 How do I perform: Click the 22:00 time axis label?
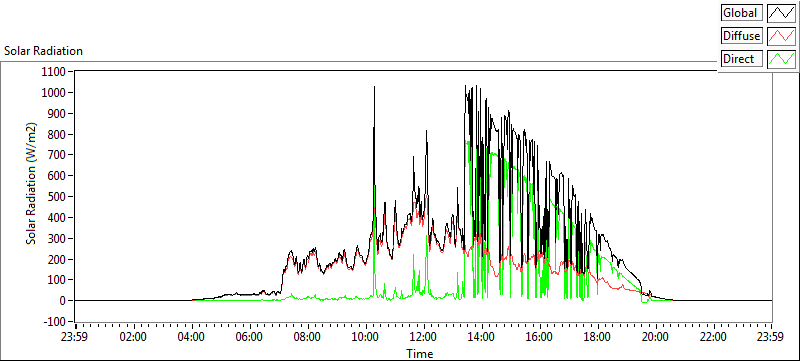713,337
